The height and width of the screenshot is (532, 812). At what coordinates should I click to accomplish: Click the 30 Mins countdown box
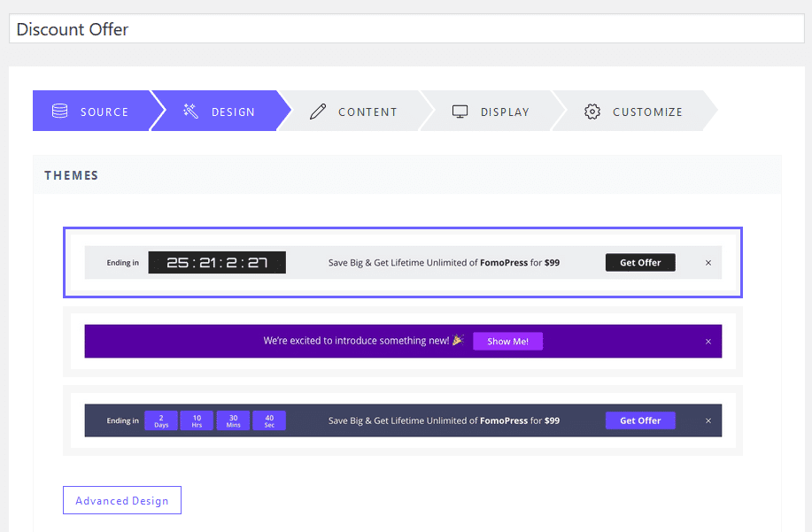click(x=233, y=420)
